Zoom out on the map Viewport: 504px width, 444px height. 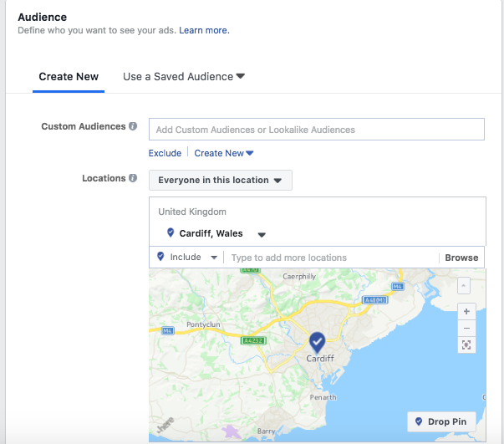coord(466,328)
